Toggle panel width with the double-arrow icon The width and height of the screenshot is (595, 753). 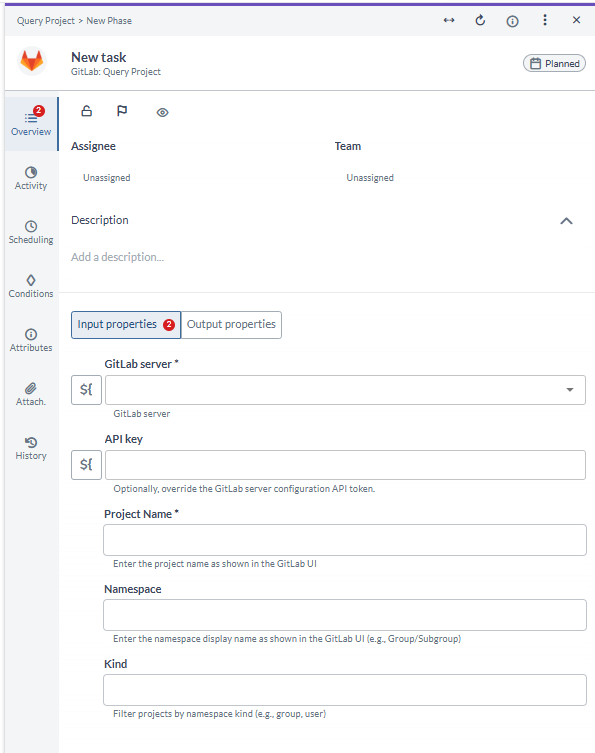point(449,20)
